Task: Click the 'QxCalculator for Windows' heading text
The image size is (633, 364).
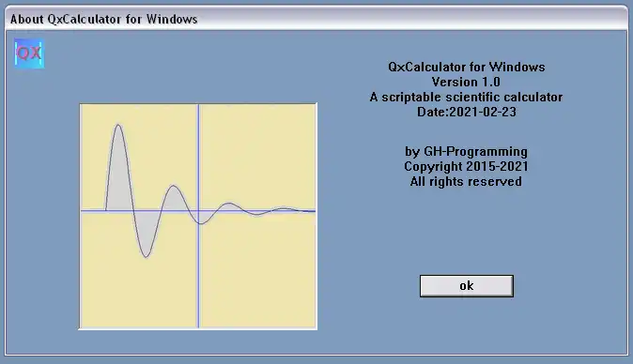Action: pyautogui.click(x=466, y=67)
